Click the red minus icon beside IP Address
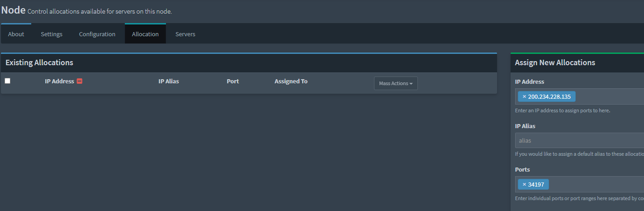 point(80,82)
